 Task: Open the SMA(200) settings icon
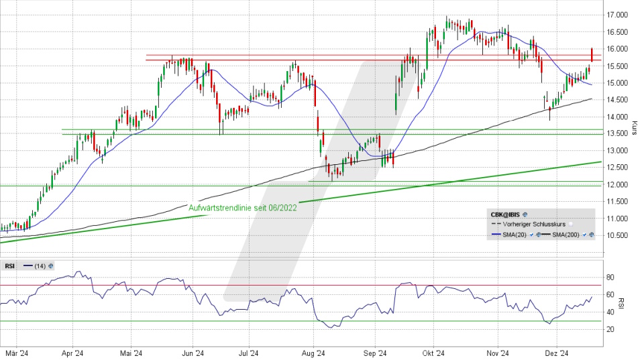(x=592, y=235)
